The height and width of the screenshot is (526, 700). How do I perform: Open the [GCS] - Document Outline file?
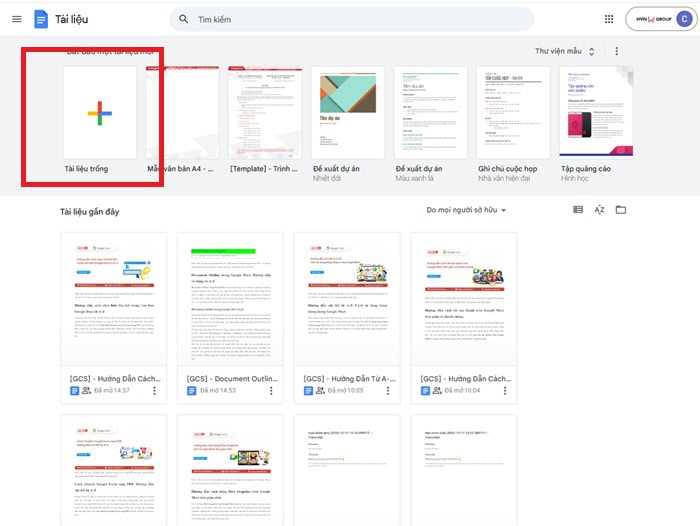[x=230, y=318]
